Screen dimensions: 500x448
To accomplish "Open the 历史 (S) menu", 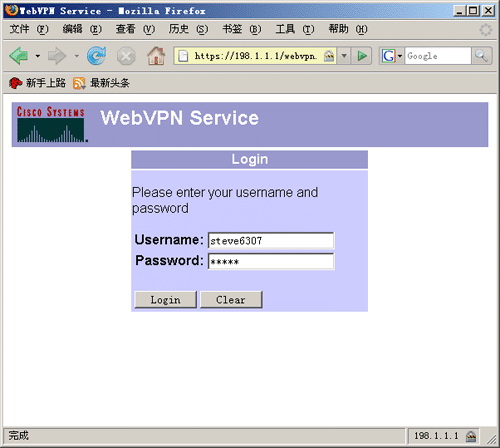I will pyautogui.click(x=188, y=29).
